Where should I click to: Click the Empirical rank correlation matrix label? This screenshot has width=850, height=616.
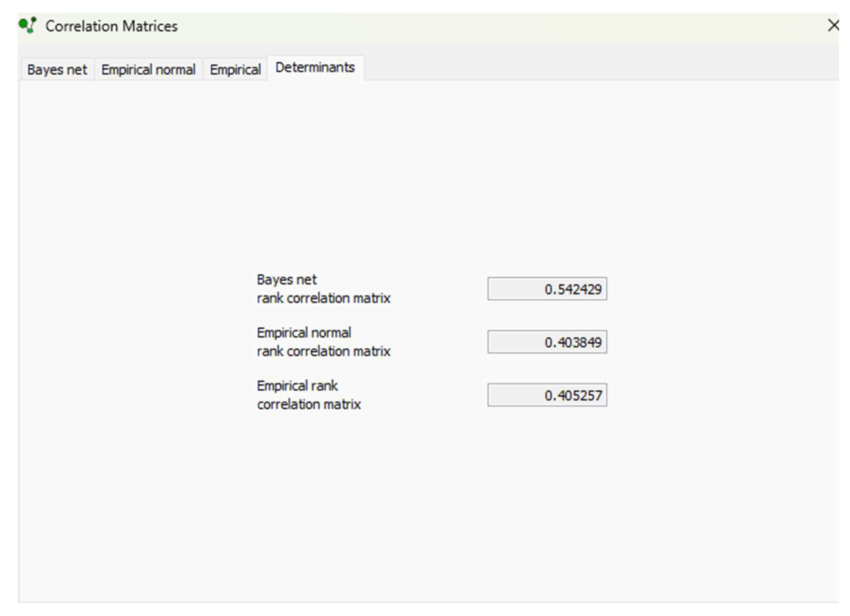309,394
